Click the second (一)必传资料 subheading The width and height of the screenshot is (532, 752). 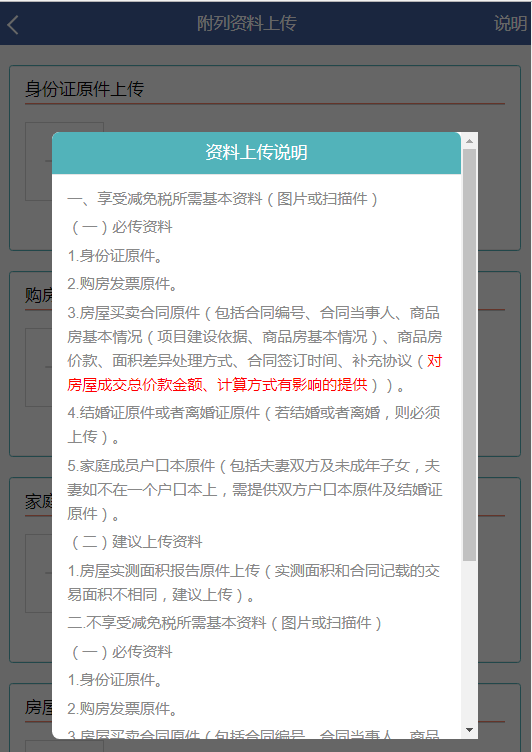(x=120, y=652)
